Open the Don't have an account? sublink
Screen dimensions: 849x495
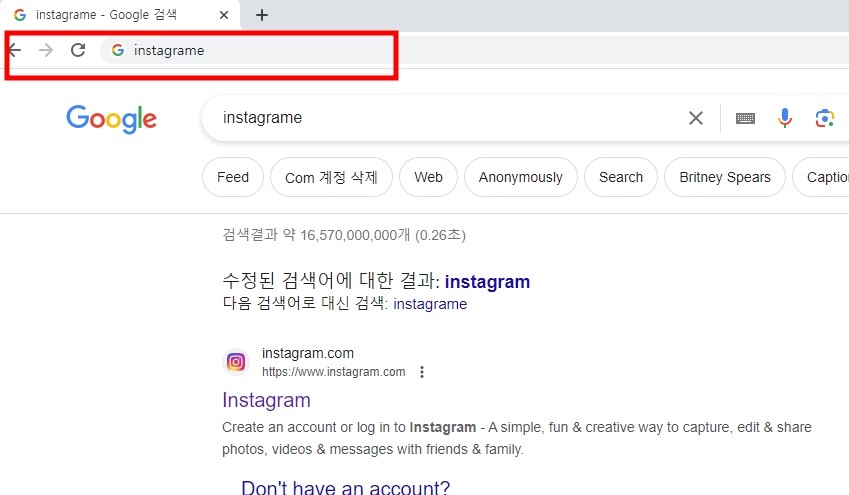tap(345, 487)
